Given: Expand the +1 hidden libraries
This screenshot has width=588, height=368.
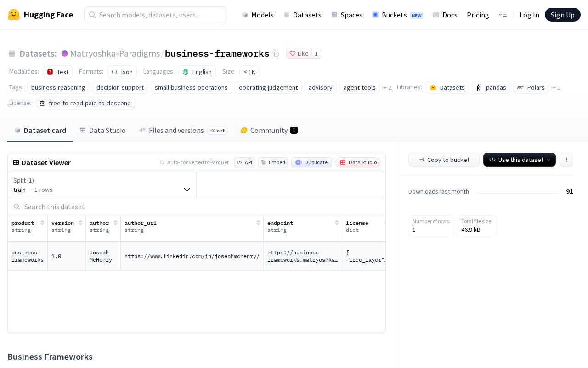Looking at the screenshot, I should (x=556, y=87).
